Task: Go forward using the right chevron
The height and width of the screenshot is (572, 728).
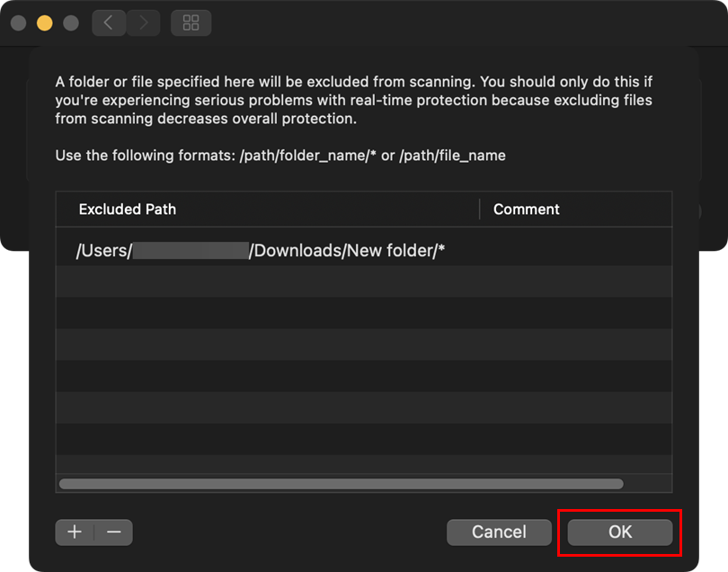Action: 143,23
